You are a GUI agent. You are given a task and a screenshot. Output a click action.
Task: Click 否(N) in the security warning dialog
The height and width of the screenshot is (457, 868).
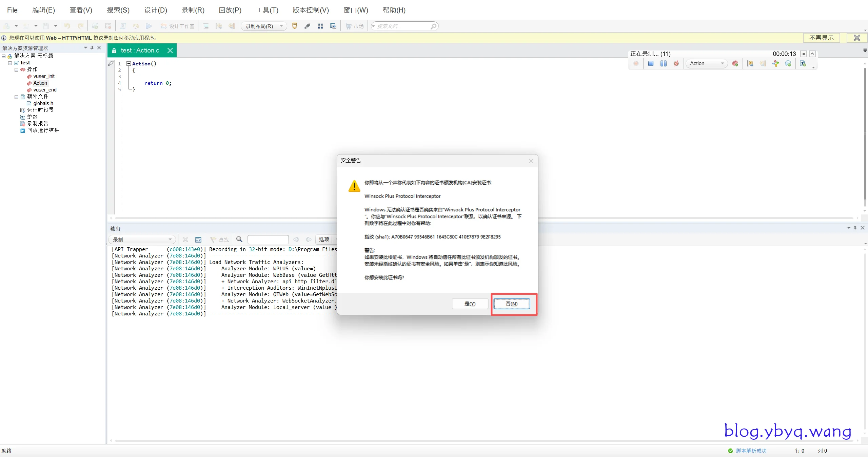[511, 304]
